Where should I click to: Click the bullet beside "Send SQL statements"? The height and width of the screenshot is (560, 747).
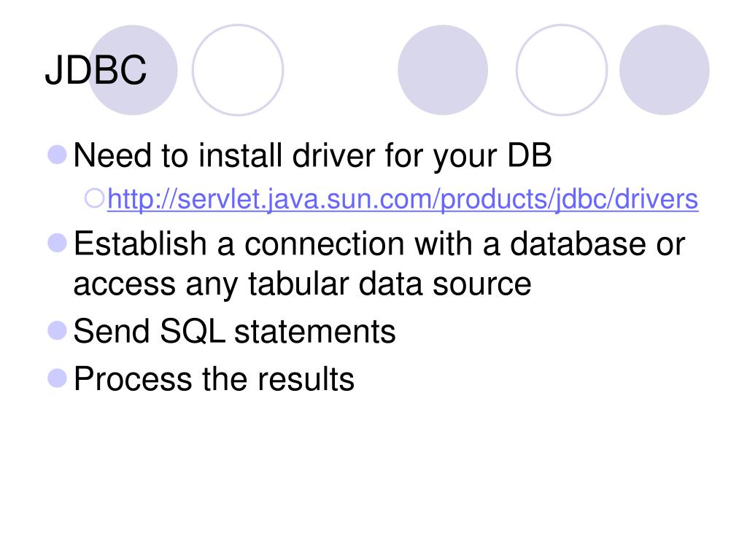coord(57,330)
